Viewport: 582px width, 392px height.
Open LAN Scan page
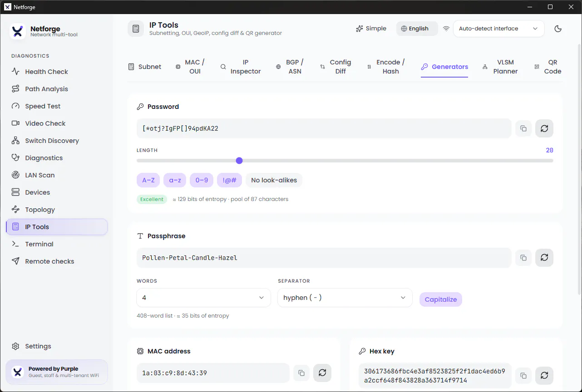point(57,175)
